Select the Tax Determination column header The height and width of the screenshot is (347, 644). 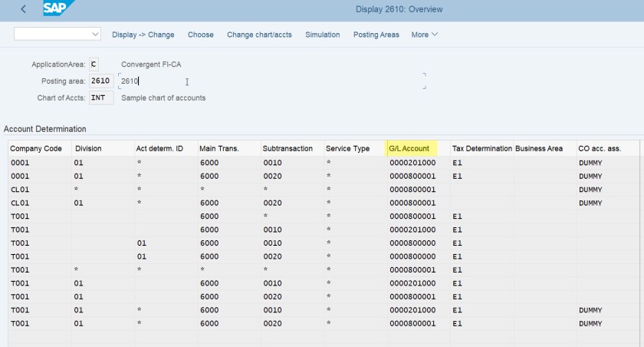click(x=481, y=148)
